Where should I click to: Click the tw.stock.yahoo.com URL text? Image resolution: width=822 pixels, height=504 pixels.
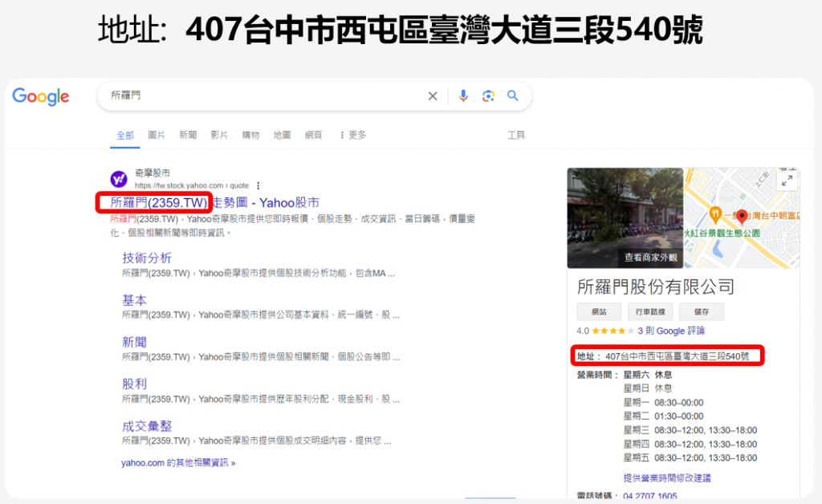[x=191, y=185]
